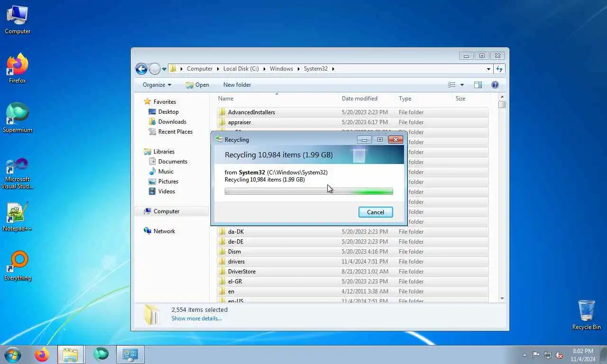Select Computer in the navigation pane
This screenshot has height=364, width=607.
[166, 211]
